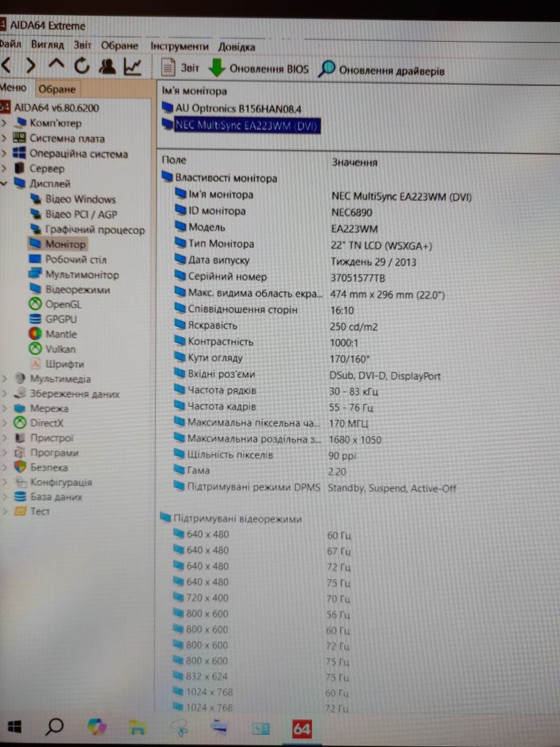Open the graph chart icon in toolbar

click(132, 67)
